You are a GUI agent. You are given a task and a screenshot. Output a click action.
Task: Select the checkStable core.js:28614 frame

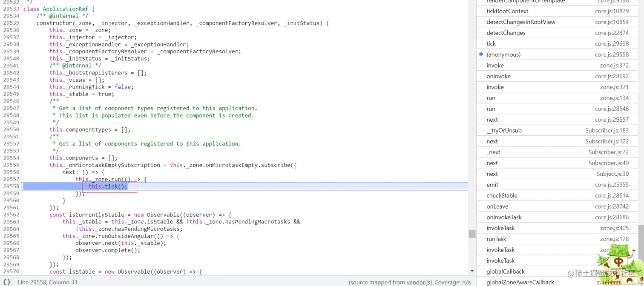pyautogui.click(x=558, y=195)
